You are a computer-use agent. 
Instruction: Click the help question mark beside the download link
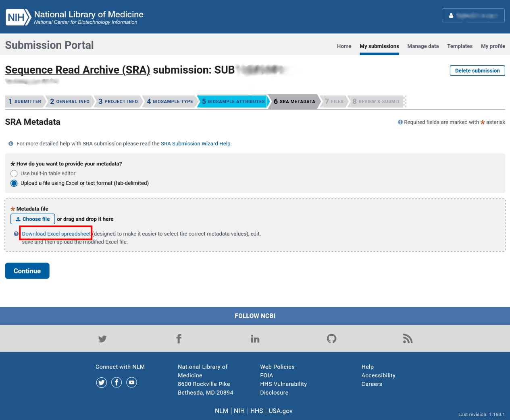(x=15, y=234)
